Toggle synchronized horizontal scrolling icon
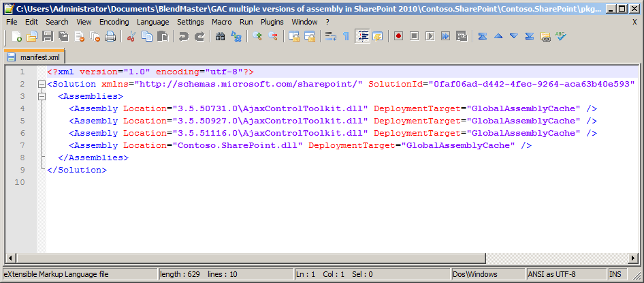The image size is (644, 283). tap(309, 37)
